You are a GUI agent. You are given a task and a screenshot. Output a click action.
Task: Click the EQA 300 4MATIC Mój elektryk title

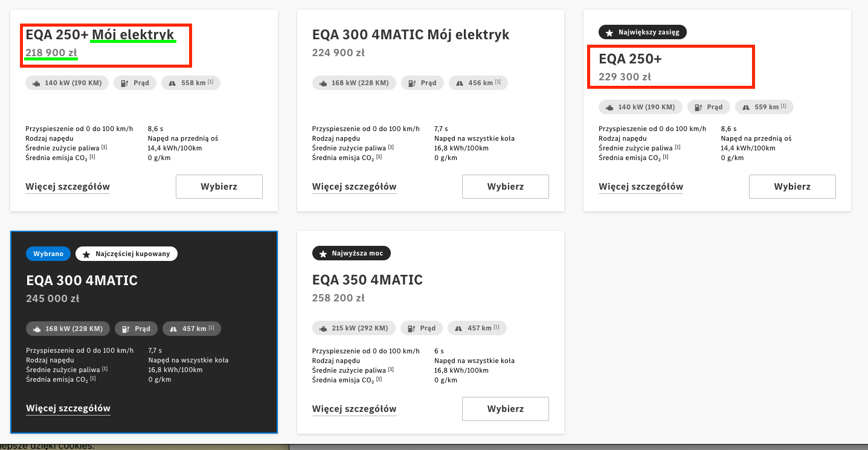coord(411,34)
